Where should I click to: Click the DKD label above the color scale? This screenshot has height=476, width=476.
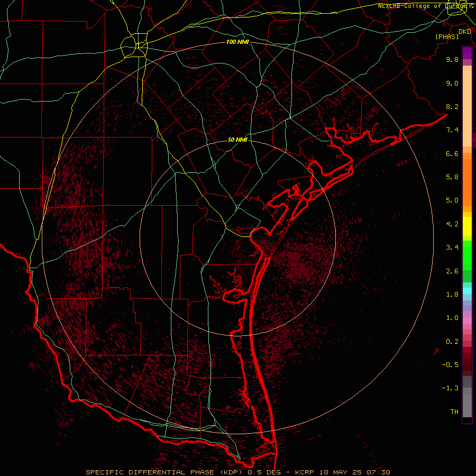point(465,32)
